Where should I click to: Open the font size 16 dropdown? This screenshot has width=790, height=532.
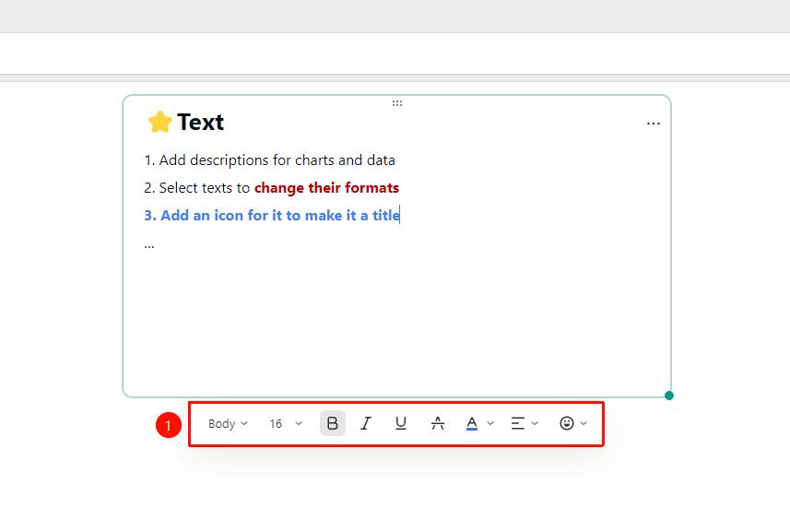pos(286,424)
